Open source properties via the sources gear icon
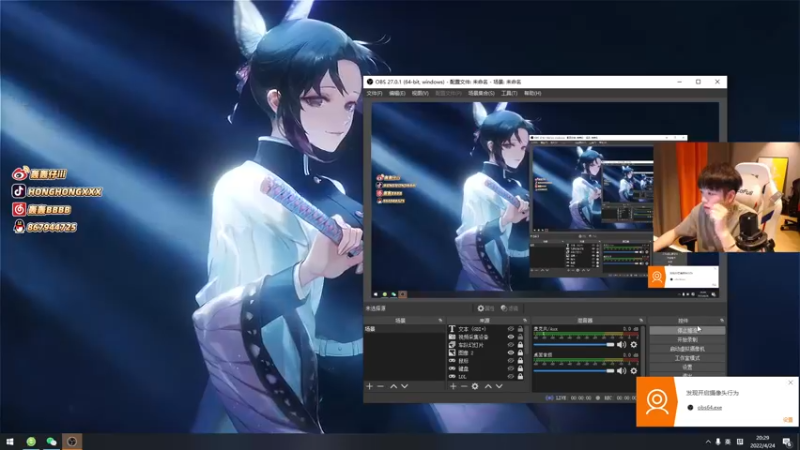The image size is (800, 450). (x=475, y=386)
